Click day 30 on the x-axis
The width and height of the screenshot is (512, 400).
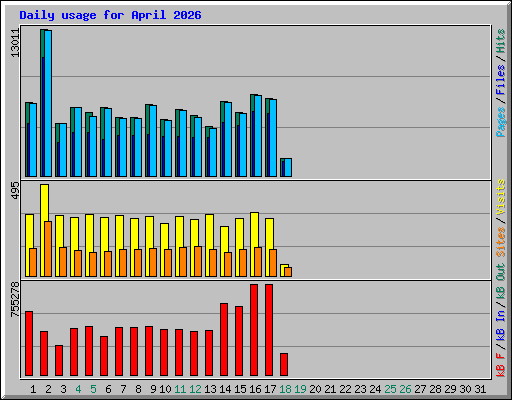tap(465, 389)
